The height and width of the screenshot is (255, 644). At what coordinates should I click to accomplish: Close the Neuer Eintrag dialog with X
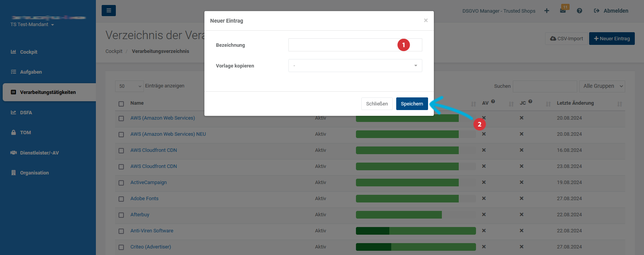tap(426, 20)
